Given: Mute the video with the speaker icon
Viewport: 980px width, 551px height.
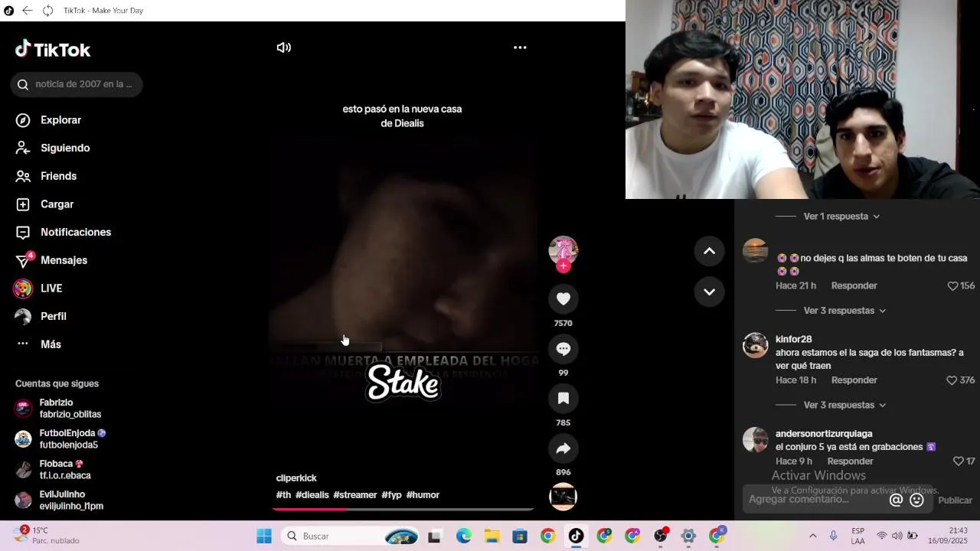Looking at the screenshot, I should click(283, 47).
